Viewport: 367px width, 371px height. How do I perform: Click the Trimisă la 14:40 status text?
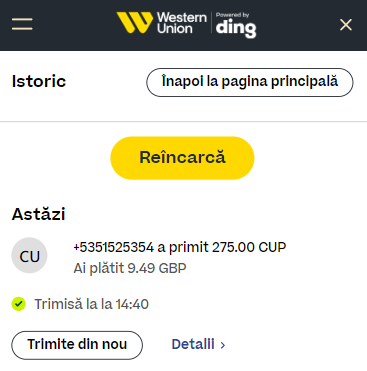point(92,304)
